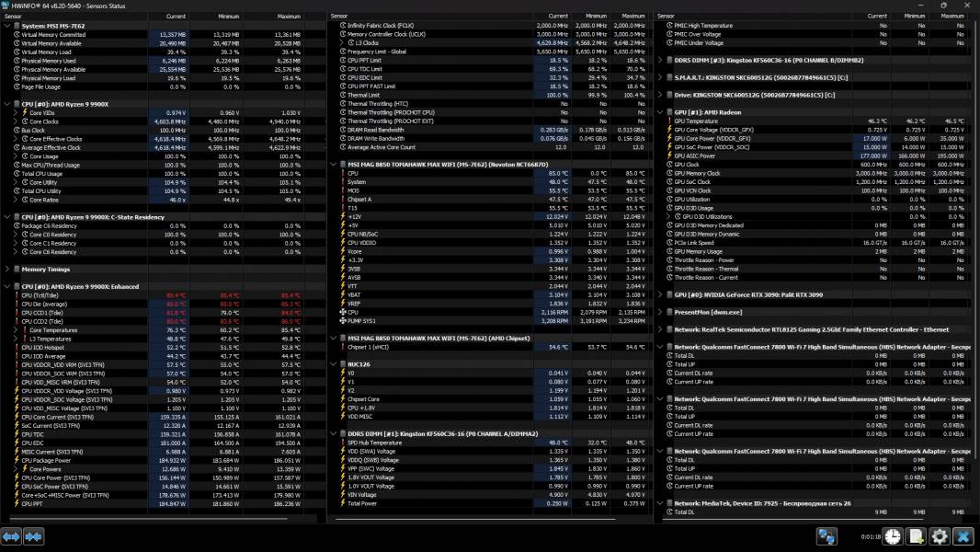The width and height of the screenshot is (980, 552).
Task: Collapse the System: MSI MS-7E62 group
Action: pyautogui.click(x=6, y=26)
